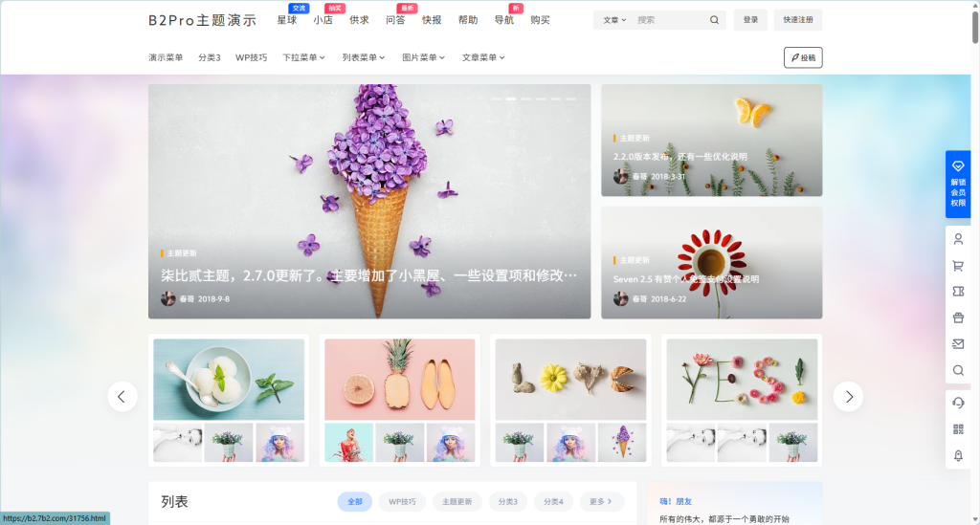
Task: Click the 投稿 submit post button
Action: click(x=803, y=57)
